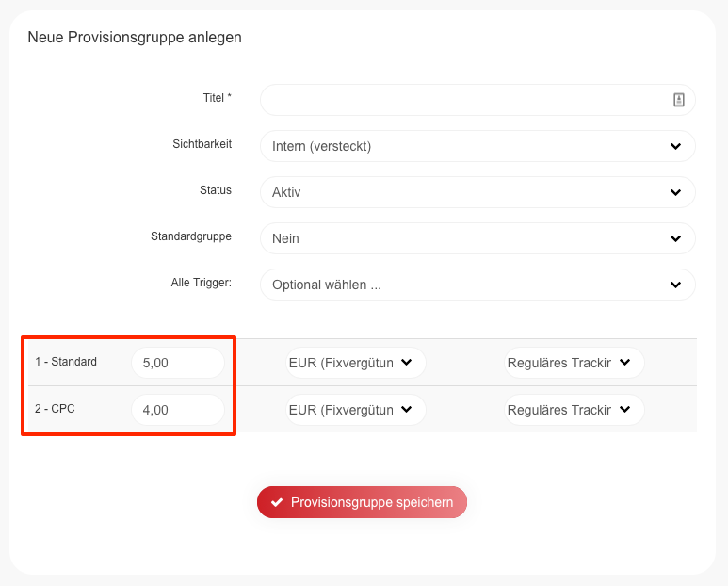Click the contact autofill icon in Titel field
This screenshot has height=586, width=728.
click(678, 100)
